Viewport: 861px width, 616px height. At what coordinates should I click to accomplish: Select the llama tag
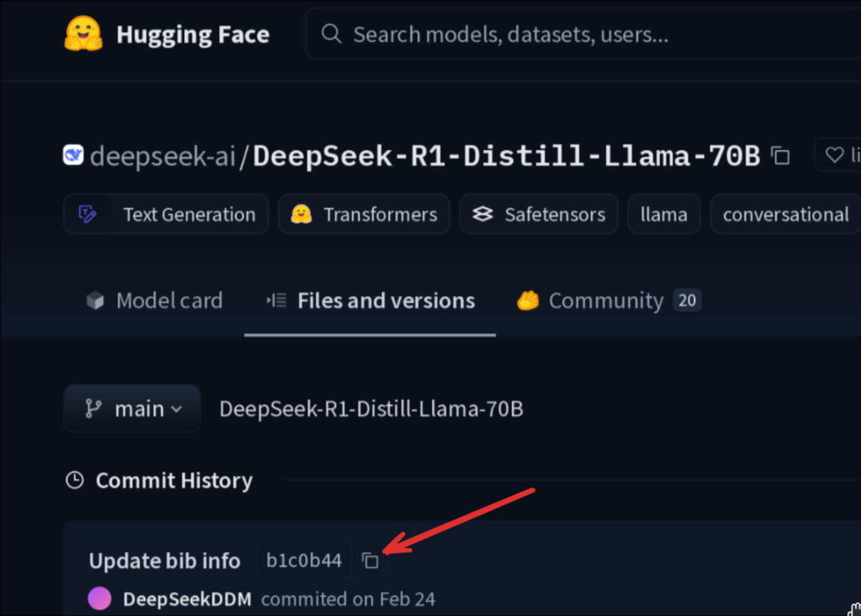click(x=664, y=214)
